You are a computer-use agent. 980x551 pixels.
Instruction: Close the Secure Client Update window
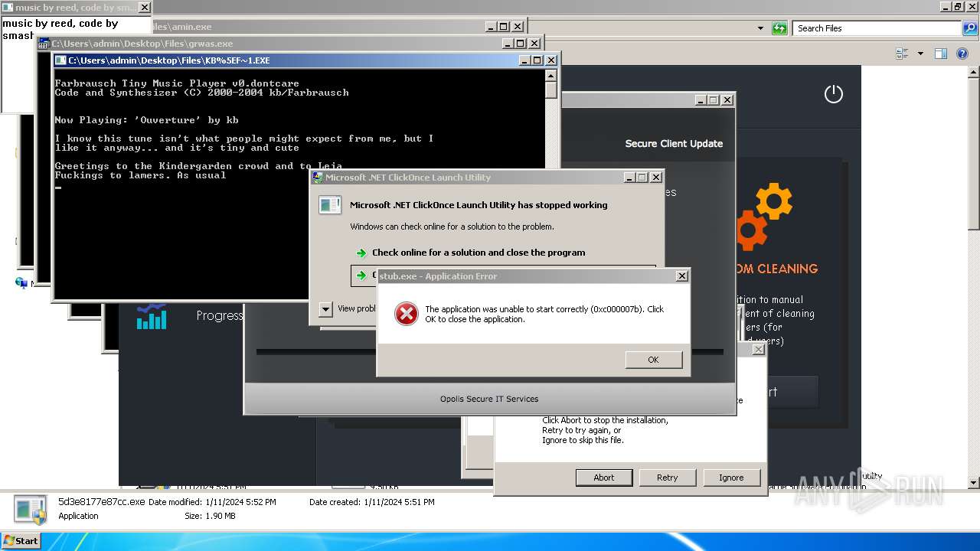[727, 100]
